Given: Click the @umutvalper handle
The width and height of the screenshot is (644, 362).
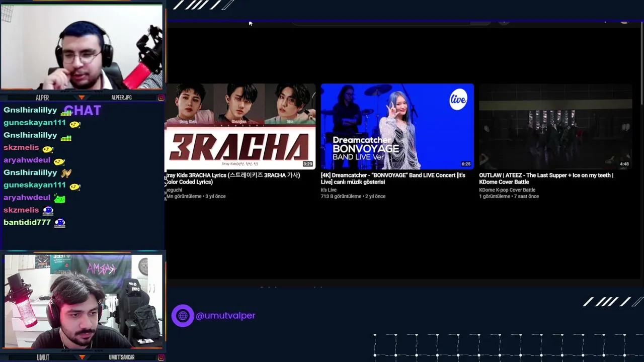Looking at the screenshot, I should point(225,316).
